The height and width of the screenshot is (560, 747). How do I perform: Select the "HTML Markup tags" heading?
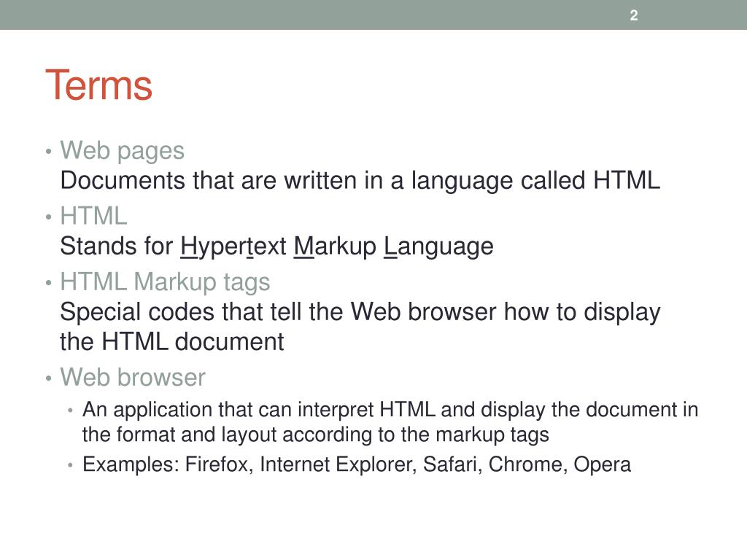tap(165, 282)
